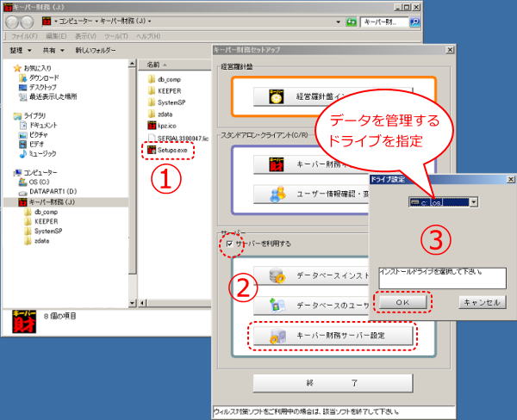The height and width of the screenshot is (420, 517).
Task: Open the 整理 dropdown in Explorer toolbar
Action: (x=21, y=51)
